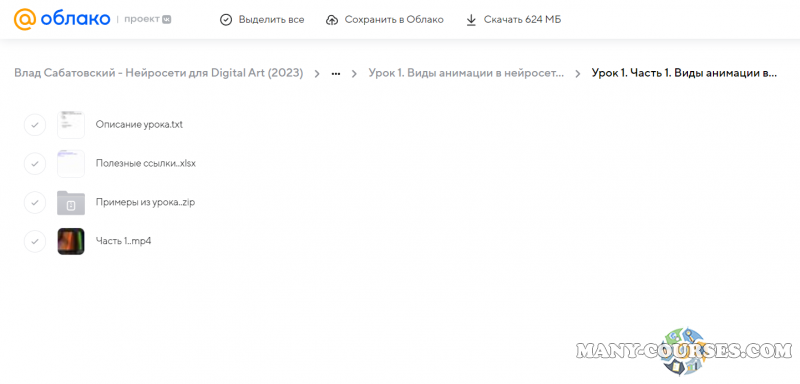Click Скачать 624 МБ button

pos(514,20)
